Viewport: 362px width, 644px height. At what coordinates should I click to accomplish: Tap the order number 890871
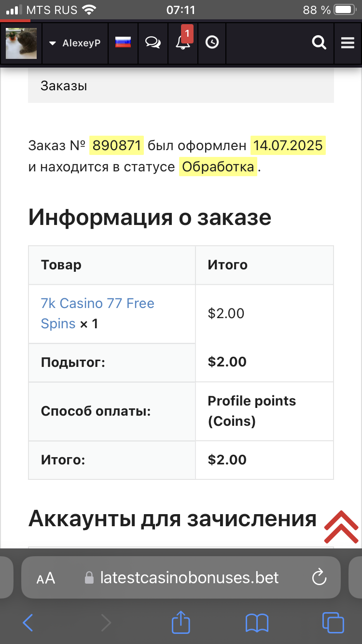(116, 145)
